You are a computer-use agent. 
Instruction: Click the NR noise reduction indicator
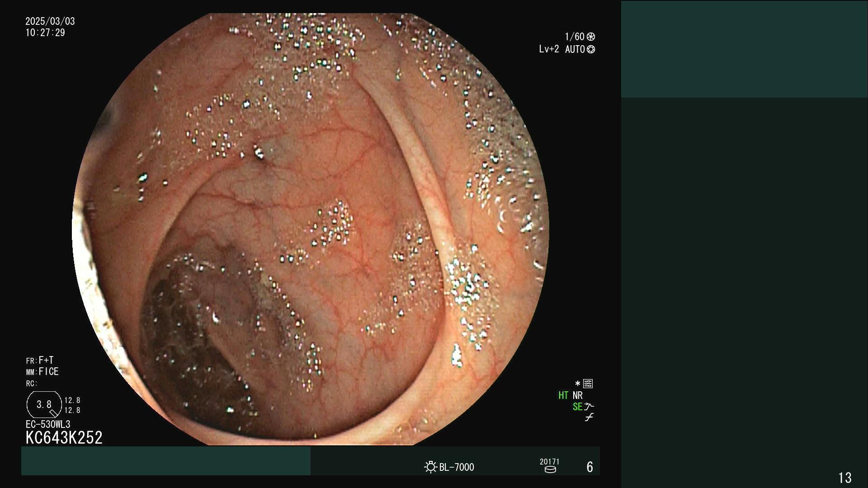pos(578,395)
